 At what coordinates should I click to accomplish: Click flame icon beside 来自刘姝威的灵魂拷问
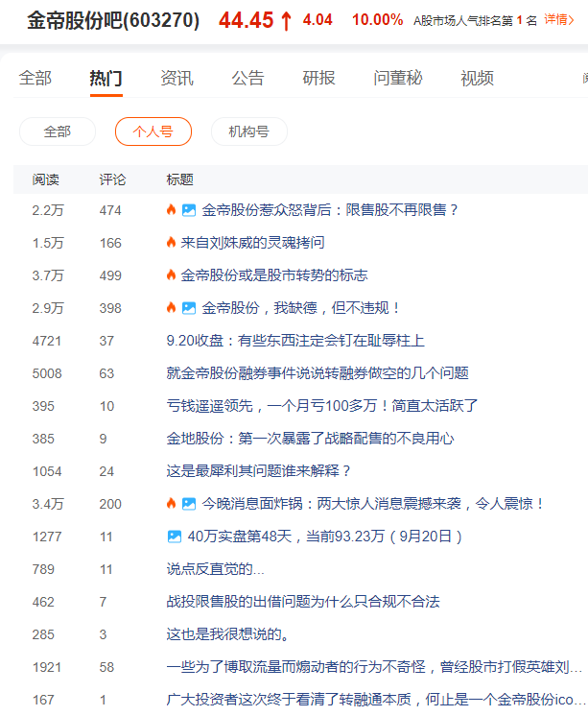click(x=171, y=243)
